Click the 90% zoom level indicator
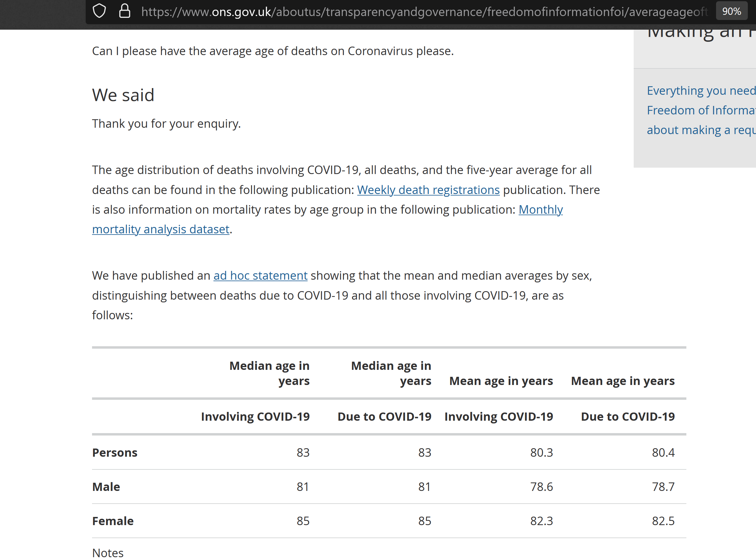The height and width of the screenshot is (559, 756). 731,11
